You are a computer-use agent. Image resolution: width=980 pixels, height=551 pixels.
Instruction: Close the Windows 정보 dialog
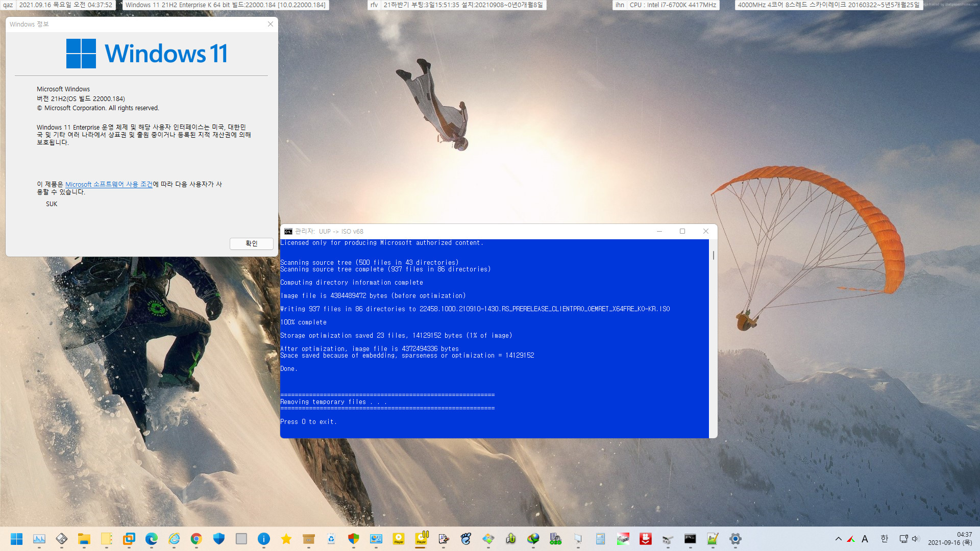(x=271, y=24)
